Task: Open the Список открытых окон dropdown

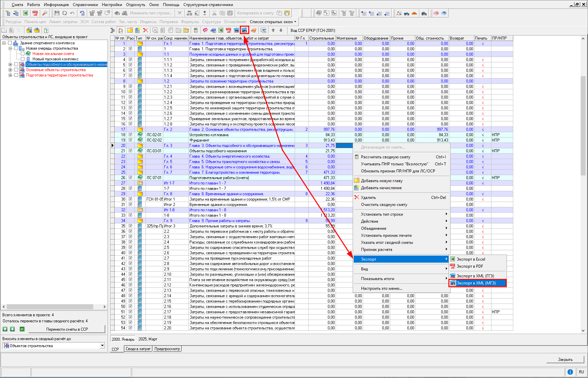Action: click(x=273, y=22)
